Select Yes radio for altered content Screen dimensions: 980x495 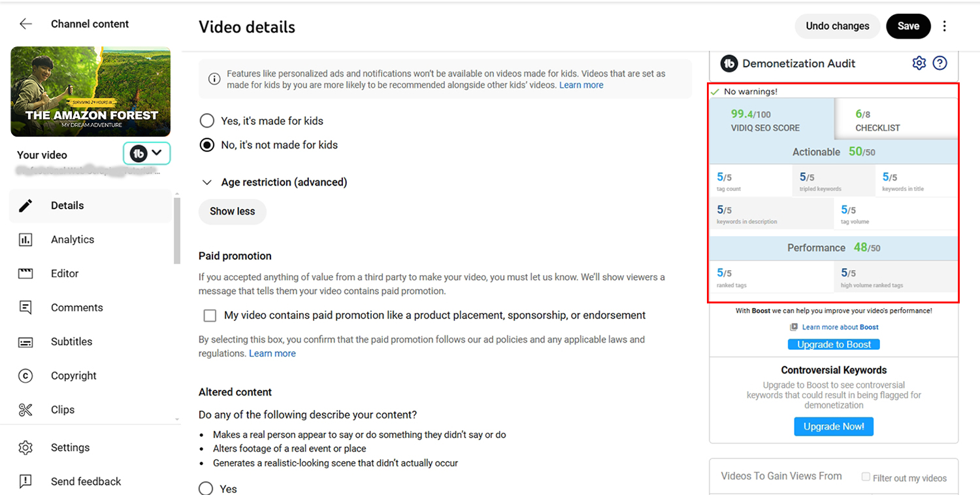tap(206, 488)
